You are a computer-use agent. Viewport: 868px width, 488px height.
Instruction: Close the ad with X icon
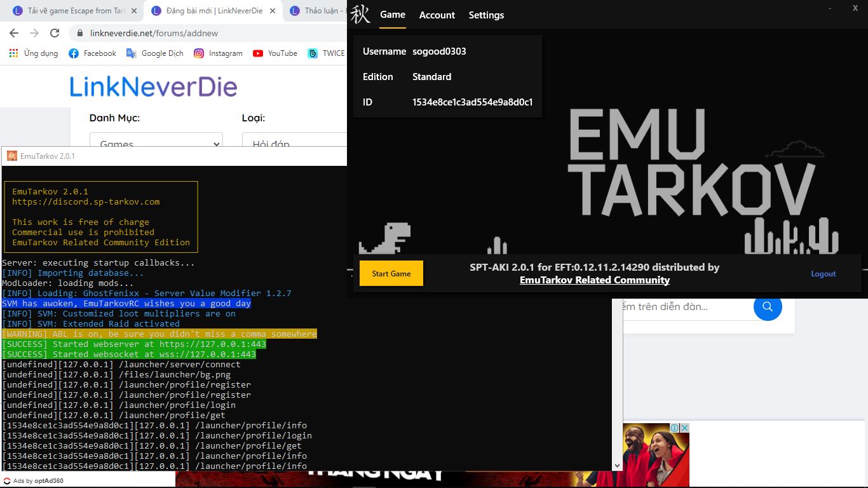pyautogui.click(x=685, y=428)
